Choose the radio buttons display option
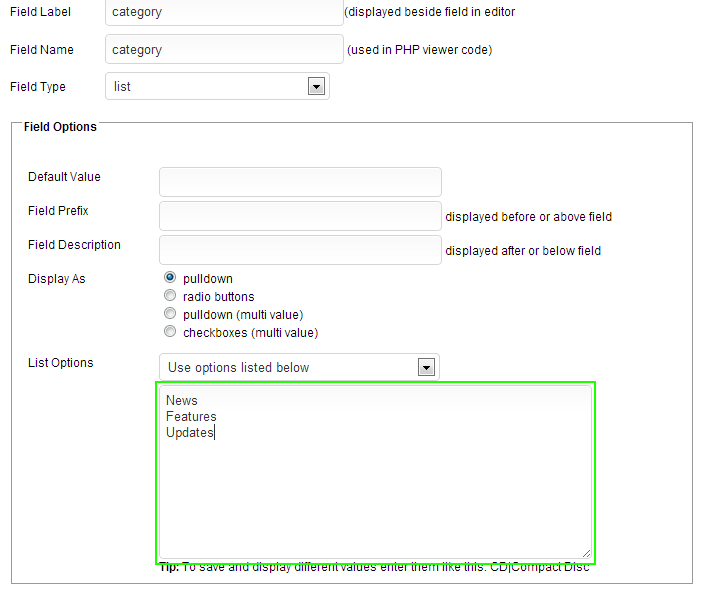This screenshot has width=702, height=599. (170, 296)
